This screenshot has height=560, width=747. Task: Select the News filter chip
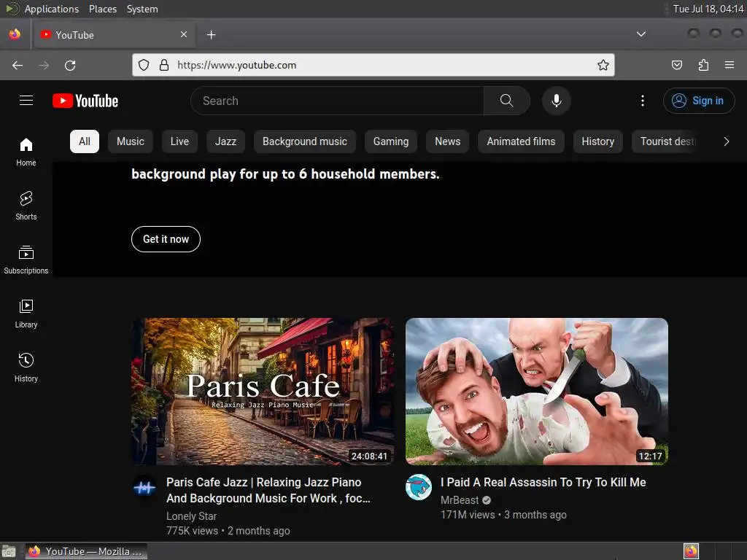point(448,141)
